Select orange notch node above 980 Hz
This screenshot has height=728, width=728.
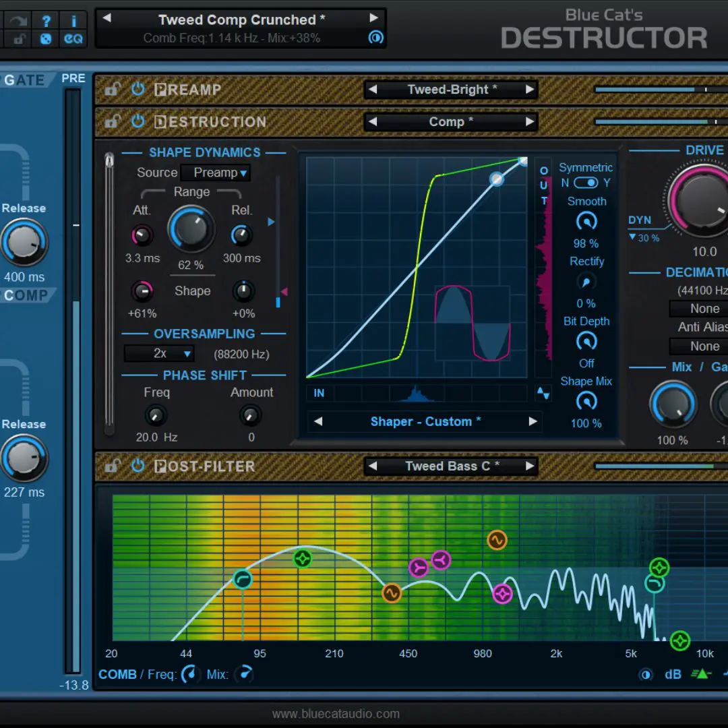[x=497, y=540]
